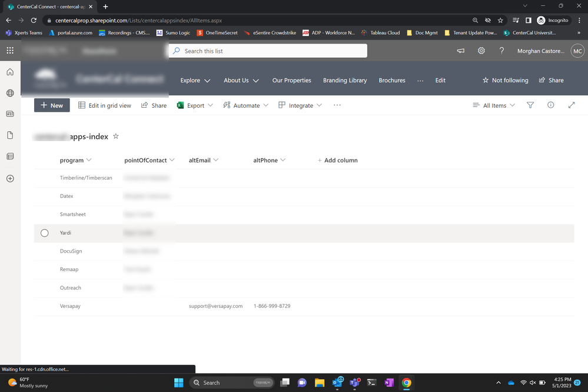Open Brochures nav item
588x392 pixels.
(392, 80)
